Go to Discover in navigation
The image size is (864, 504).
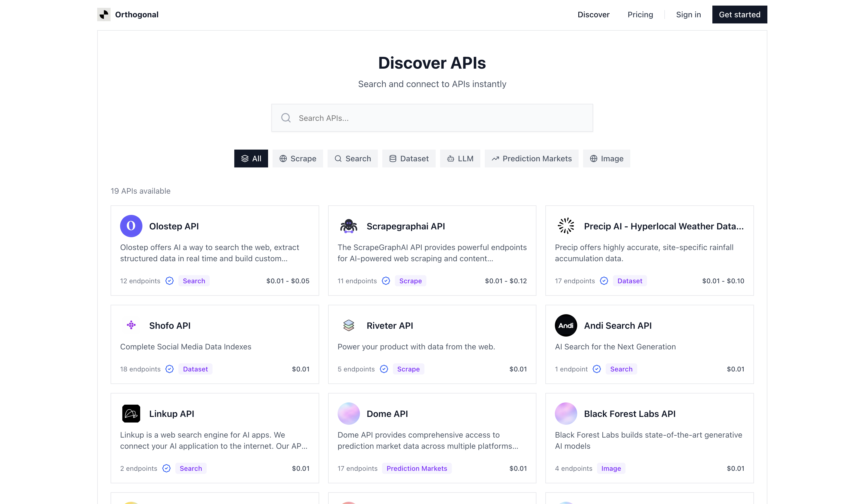pos(593,15)
